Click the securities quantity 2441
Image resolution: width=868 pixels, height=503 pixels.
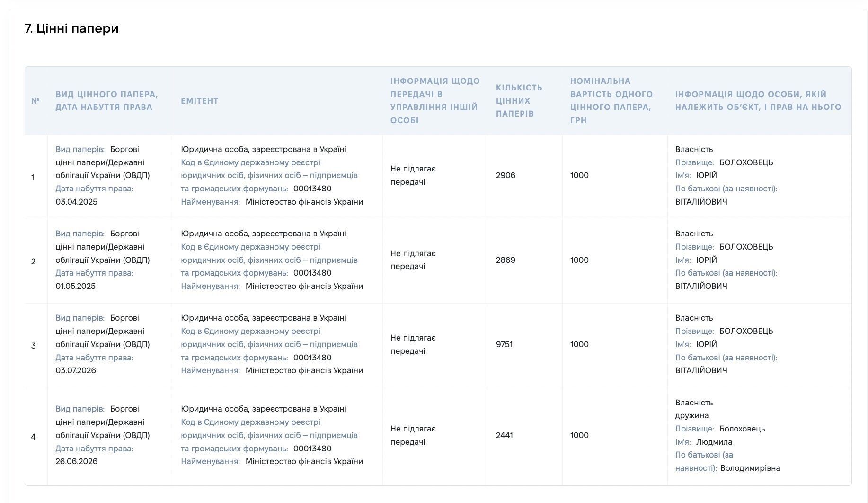[505, 435]
